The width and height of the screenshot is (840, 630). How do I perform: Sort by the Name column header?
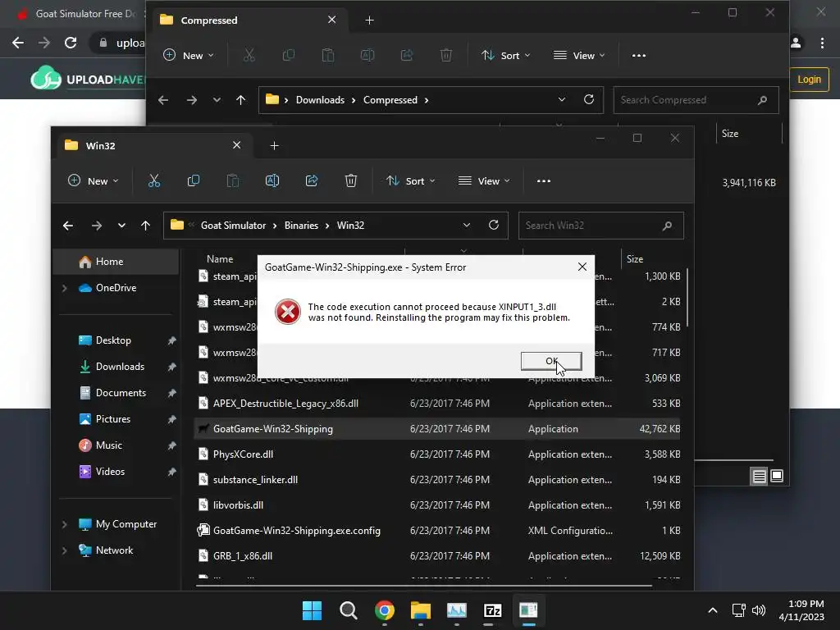[220, 258]
